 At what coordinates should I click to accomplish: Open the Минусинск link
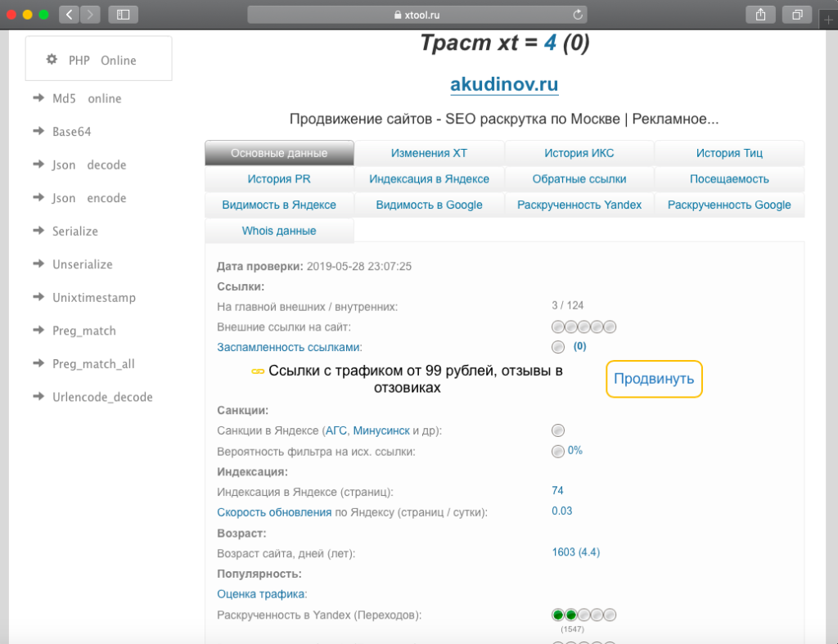pyautogui.click(x=381, y=430)
